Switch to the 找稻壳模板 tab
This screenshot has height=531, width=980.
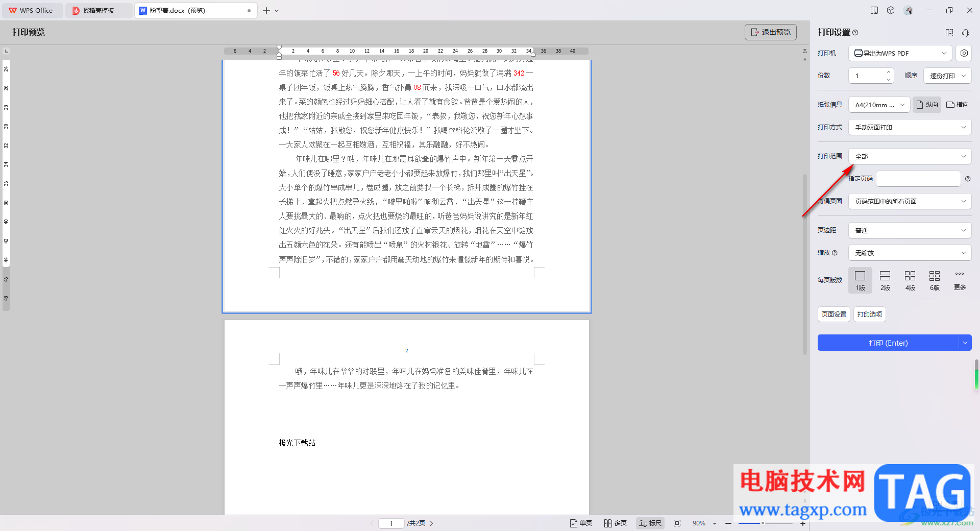(98, 10)
